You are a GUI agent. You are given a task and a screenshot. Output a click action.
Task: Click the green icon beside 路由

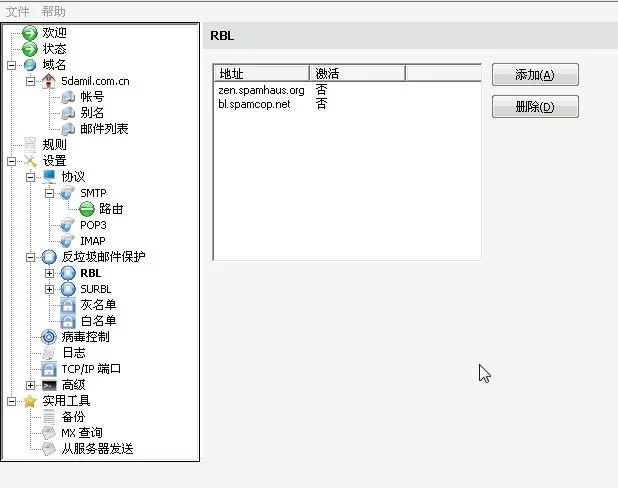click(87, 209)
